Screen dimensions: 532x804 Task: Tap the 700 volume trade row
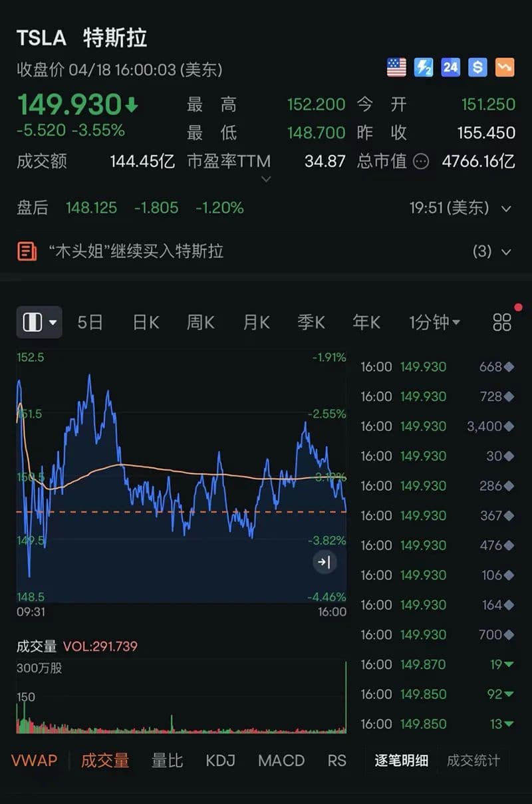coord(438,634)
